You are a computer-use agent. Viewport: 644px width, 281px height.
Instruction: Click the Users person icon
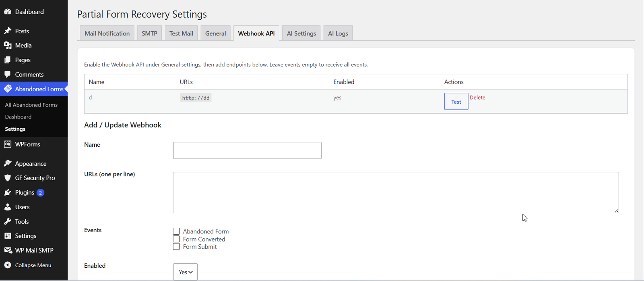point(8,207)
